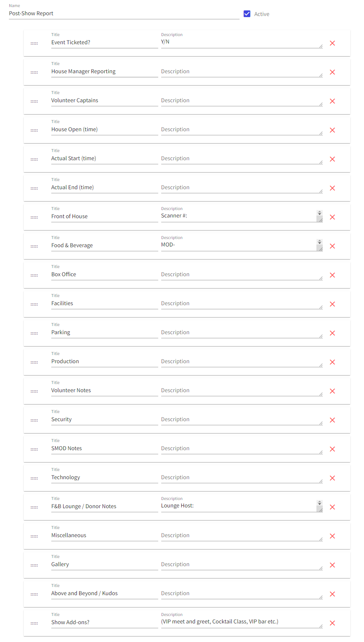Click resize grip of Gallery description
Viewport: 364px width, 642px height.
(321, 568)
